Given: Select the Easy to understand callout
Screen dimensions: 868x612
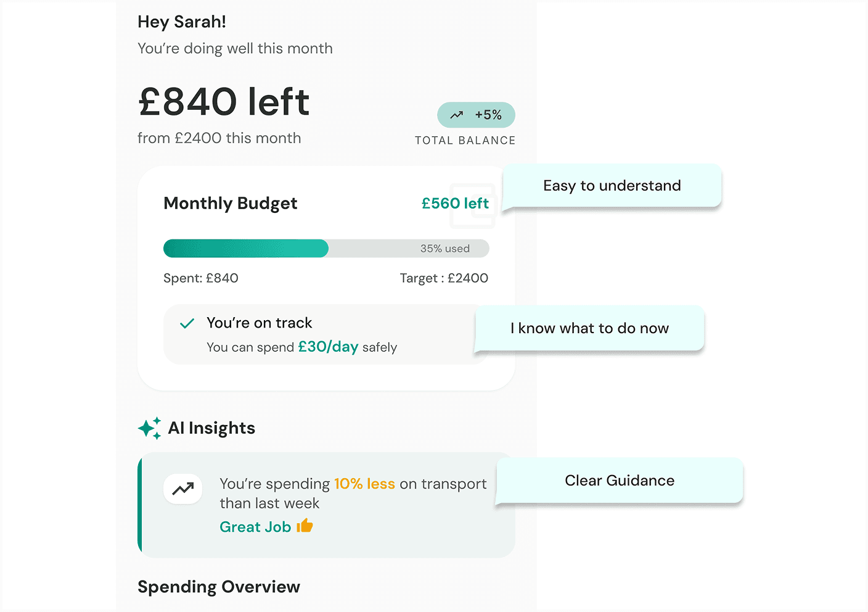Looking at the screenshot, I should (x=612, y=186).
